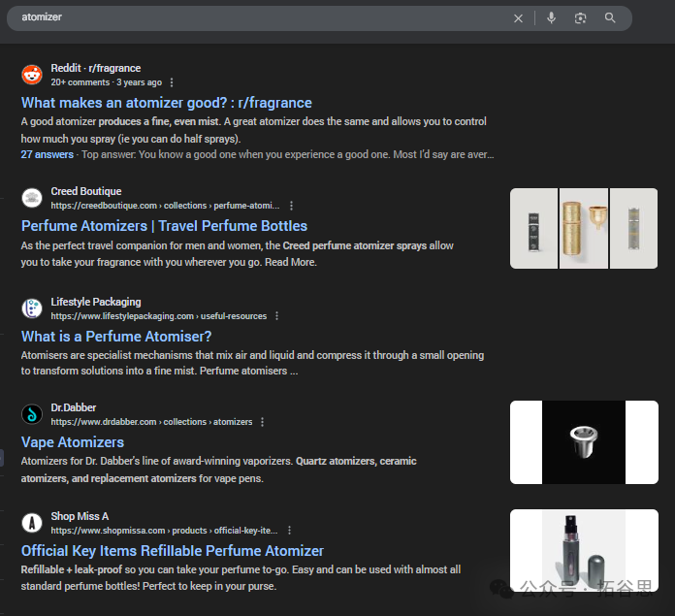Click the Reddit favicon
675x616 pixels.
tap(32, 75)
